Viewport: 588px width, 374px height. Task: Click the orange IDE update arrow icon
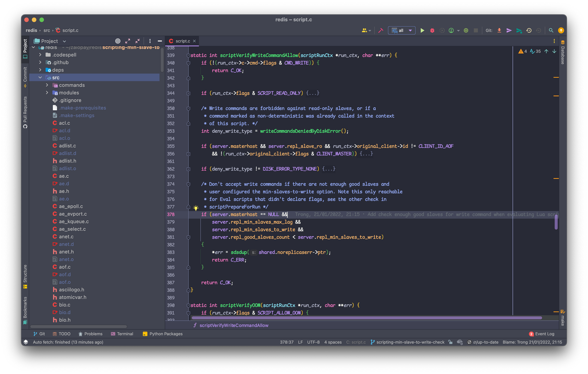click(x=561, y=30)
